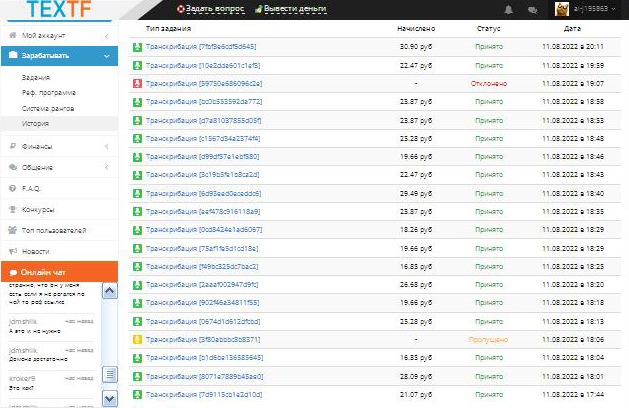Click the user avatar picture in header

(x=562, y=9)
